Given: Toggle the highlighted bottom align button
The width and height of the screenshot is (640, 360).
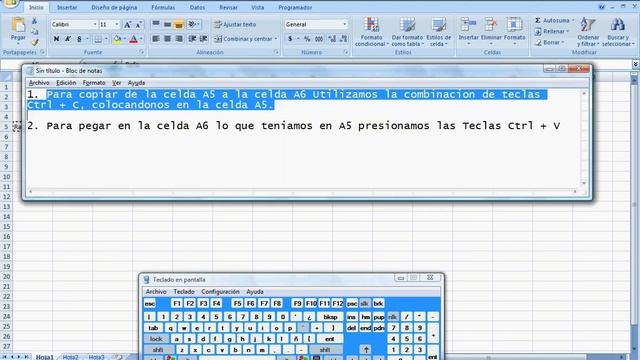Looking at the screenshot, I should click(178, 24).
